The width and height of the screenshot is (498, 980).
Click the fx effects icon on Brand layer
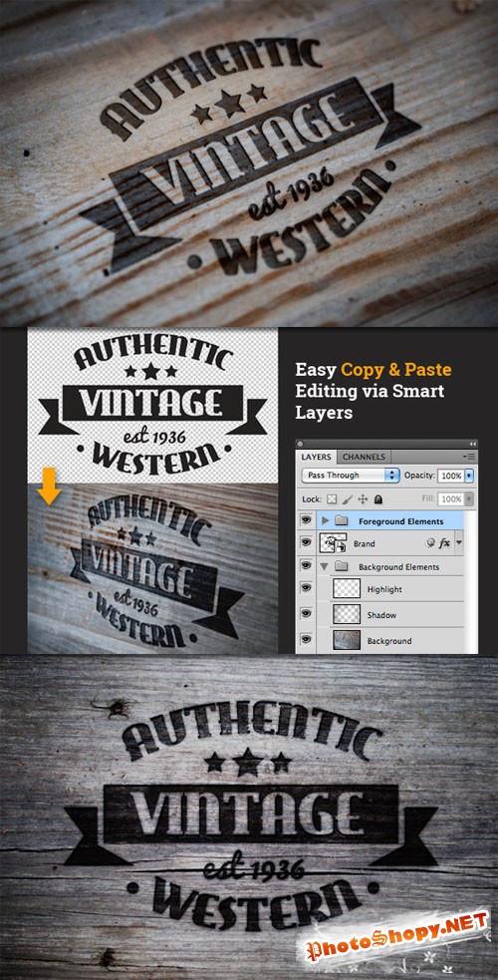click(444, 543)
